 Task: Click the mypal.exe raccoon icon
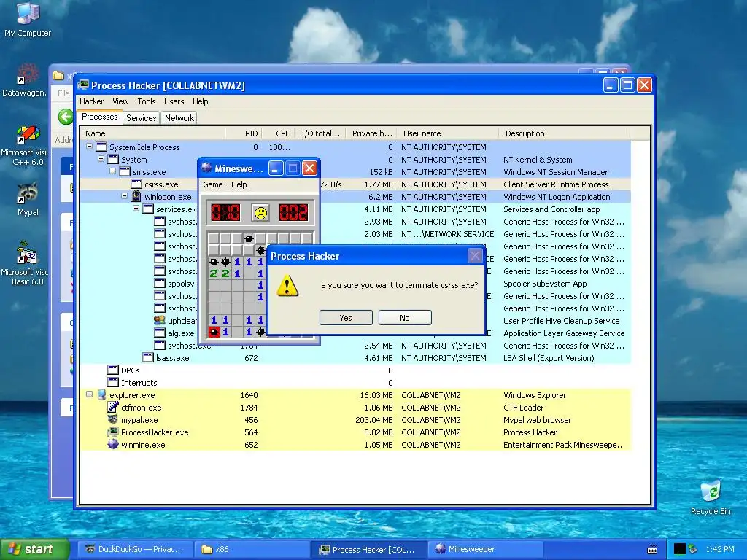(113, 419)
